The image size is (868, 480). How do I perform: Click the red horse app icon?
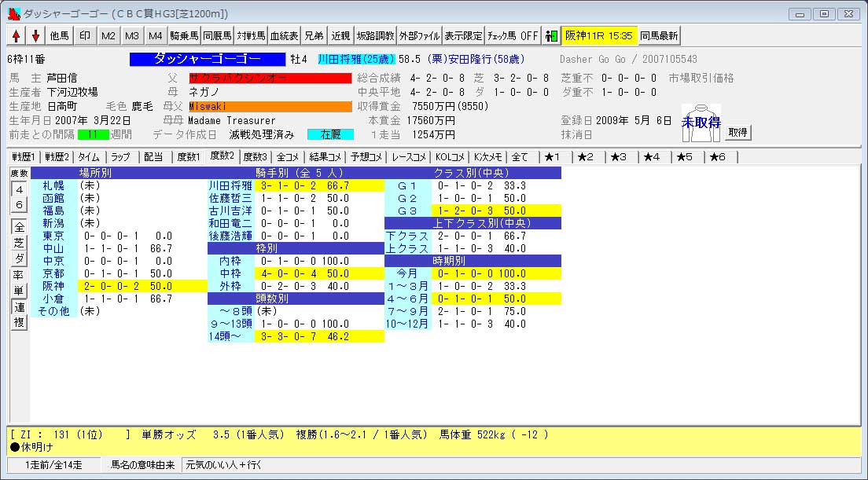14,13
